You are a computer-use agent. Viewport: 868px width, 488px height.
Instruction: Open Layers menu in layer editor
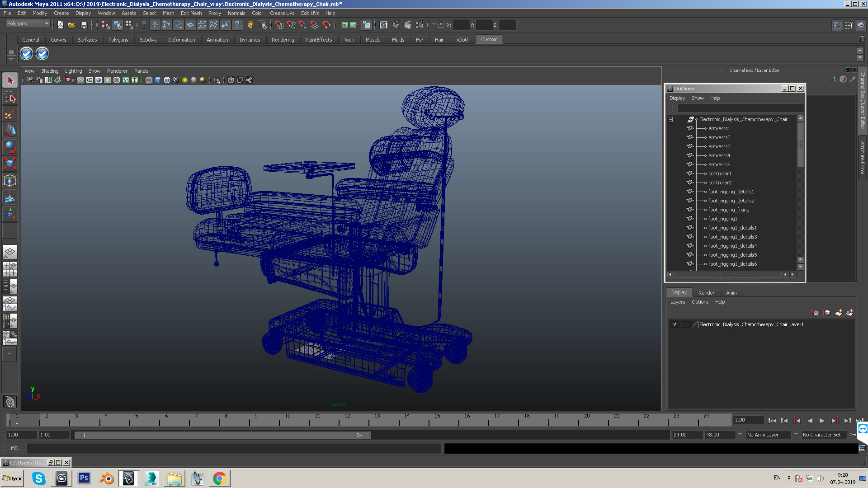[677, 302]
